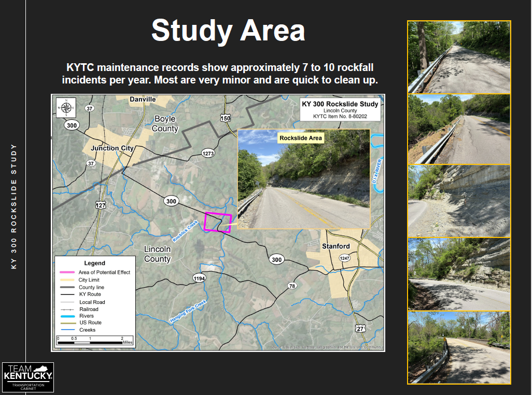Click the 'Study Area' slide title
532x395 pixels.
click(x=228, y=31)
